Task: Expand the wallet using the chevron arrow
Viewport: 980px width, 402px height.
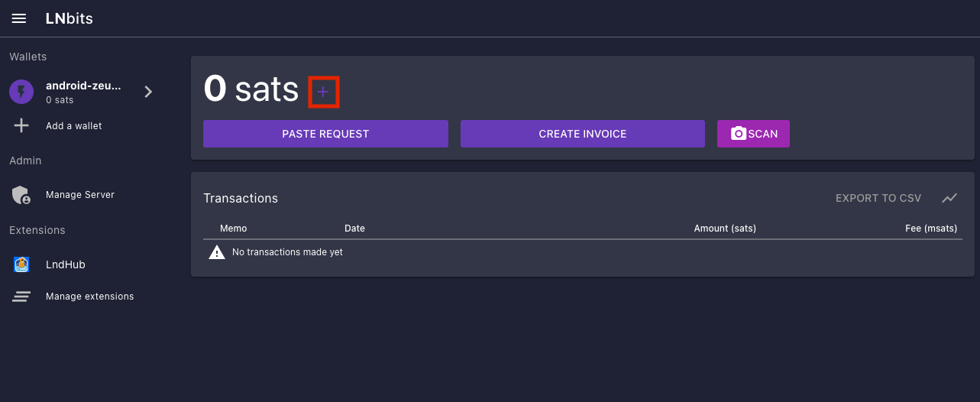Action: point(148,92)
